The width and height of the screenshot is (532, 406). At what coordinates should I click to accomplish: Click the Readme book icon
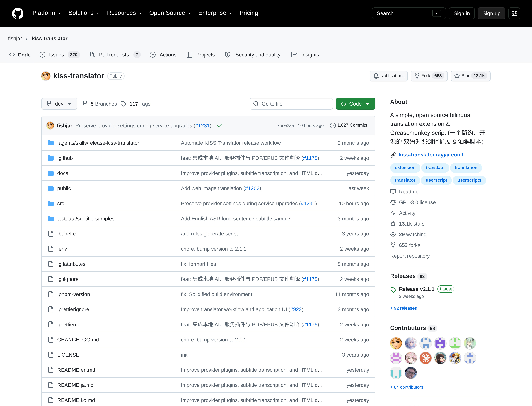click(x=393, y=192)
